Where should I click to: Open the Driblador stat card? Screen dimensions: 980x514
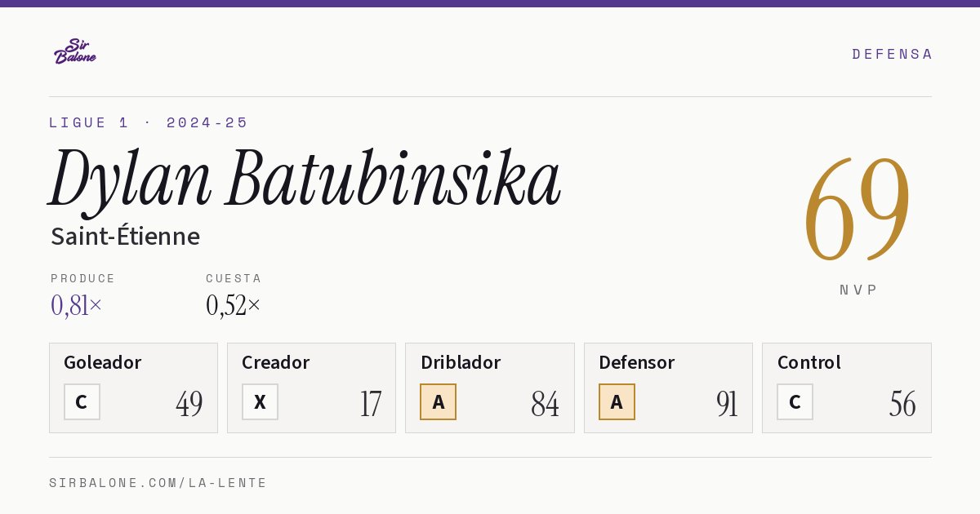point(490,388)
